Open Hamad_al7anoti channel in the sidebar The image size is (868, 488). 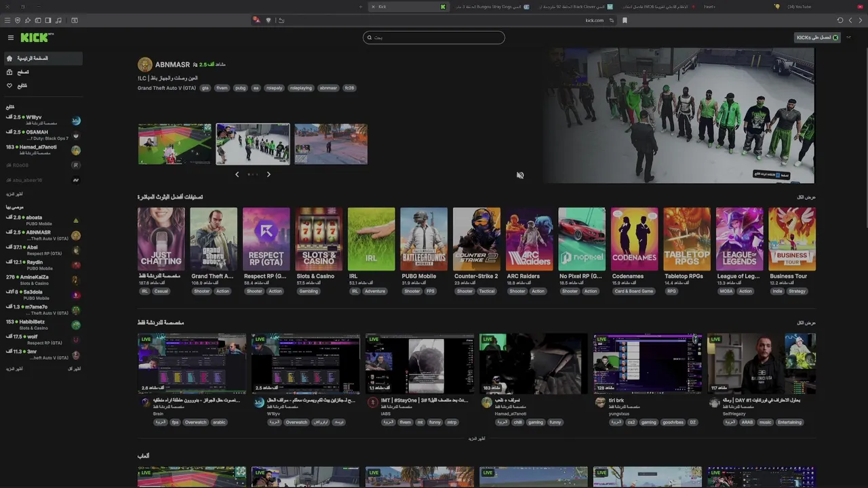point(42,150)
